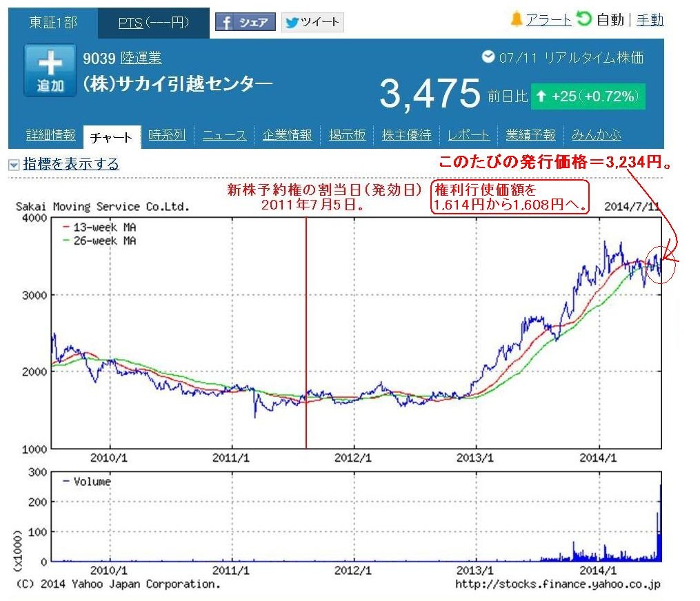Open the 指標を表示する link
The height and width of the screenshot is (601, 700).
pyautogui.click(x=71, y=164)
